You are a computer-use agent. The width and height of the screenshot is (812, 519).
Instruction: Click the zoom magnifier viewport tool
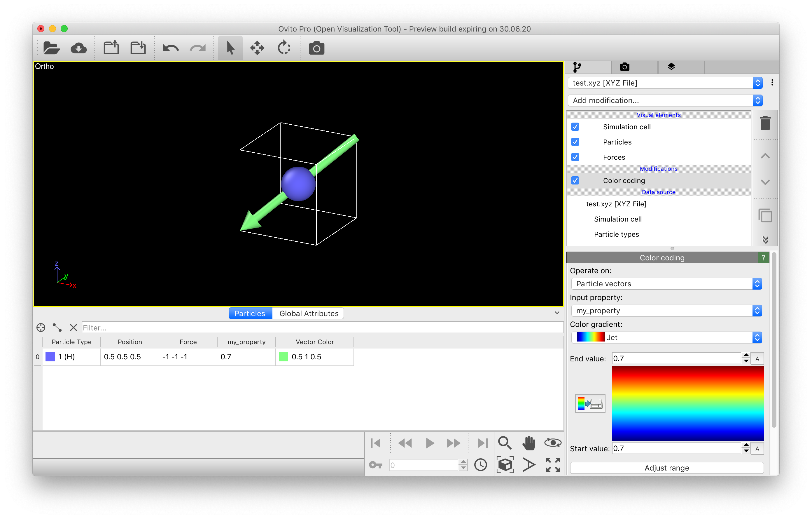[x=505, y=443]
